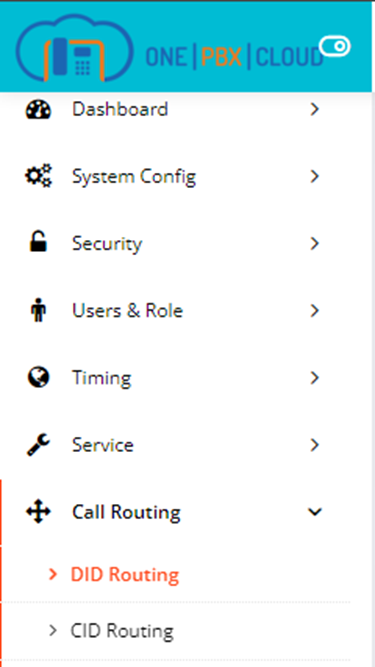Image resolution: width=375 pixels, height=667 pixels.
Task: Click the ONE PBX CLOUD brand text
Action: coord(234,57)
